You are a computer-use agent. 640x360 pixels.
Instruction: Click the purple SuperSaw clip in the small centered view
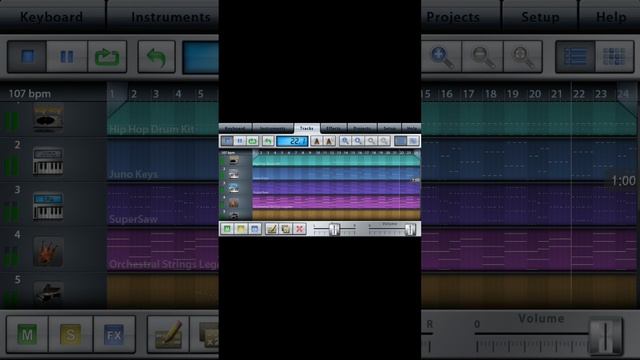336,188
